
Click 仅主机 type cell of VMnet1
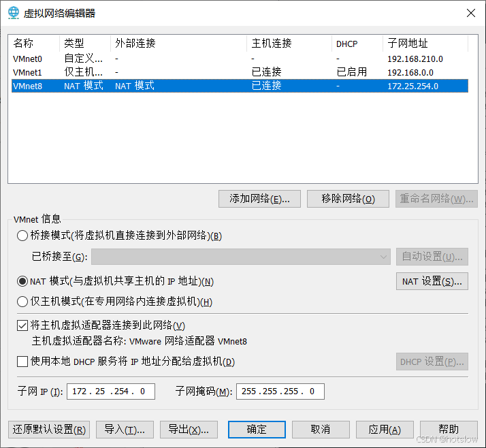83,72
